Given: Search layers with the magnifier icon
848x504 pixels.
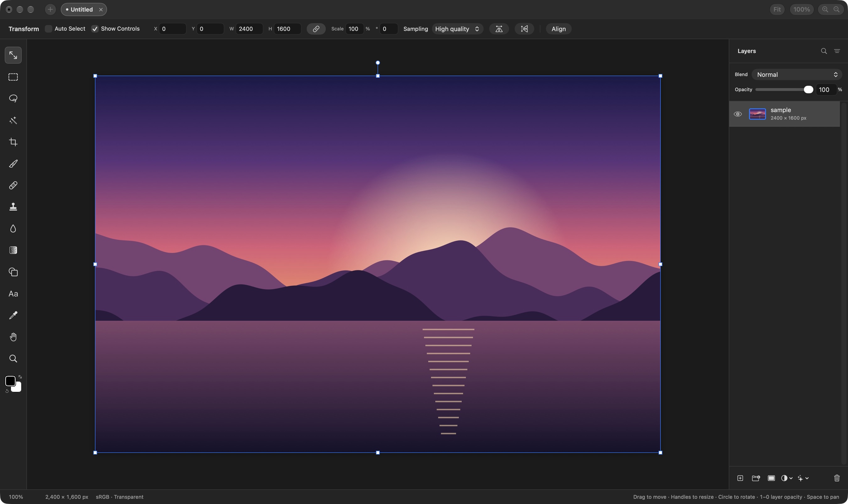Looking at the screenshot, I should pyautogui.click(x=824, y=51).
